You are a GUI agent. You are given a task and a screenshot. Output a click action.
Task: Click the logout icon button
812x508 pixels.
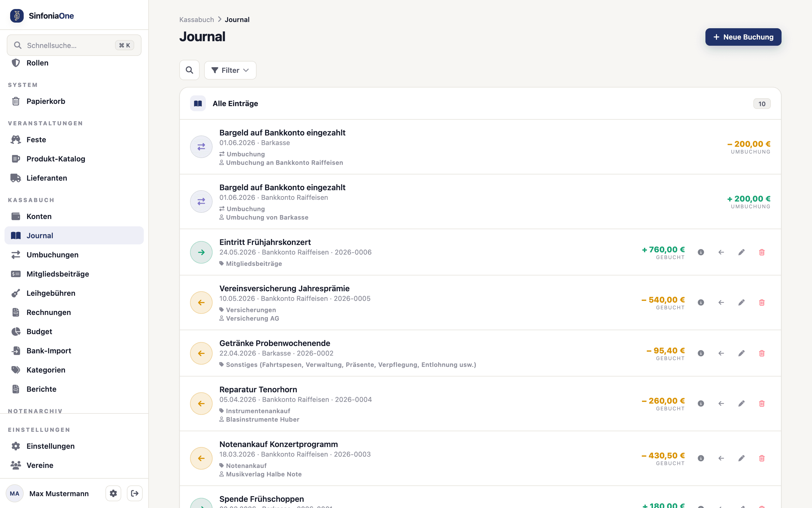(135, 493)
